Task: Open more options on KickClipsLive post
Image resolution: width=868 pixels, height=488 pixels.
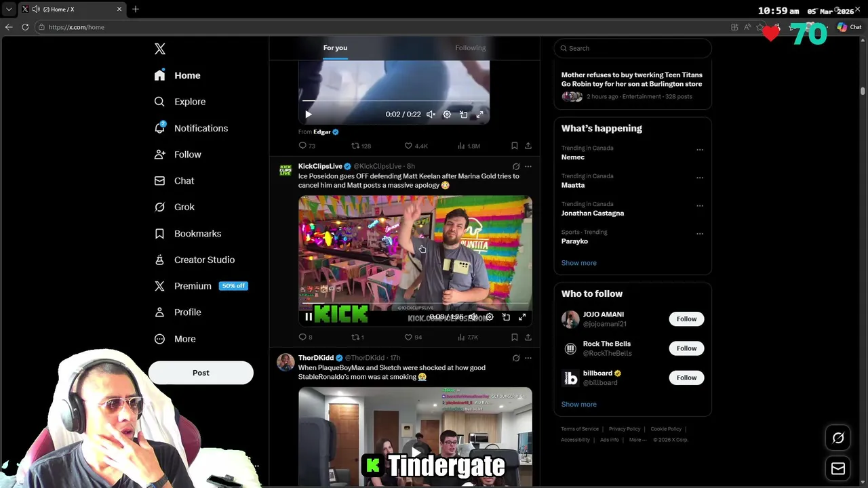Action: tap(528, 166)
